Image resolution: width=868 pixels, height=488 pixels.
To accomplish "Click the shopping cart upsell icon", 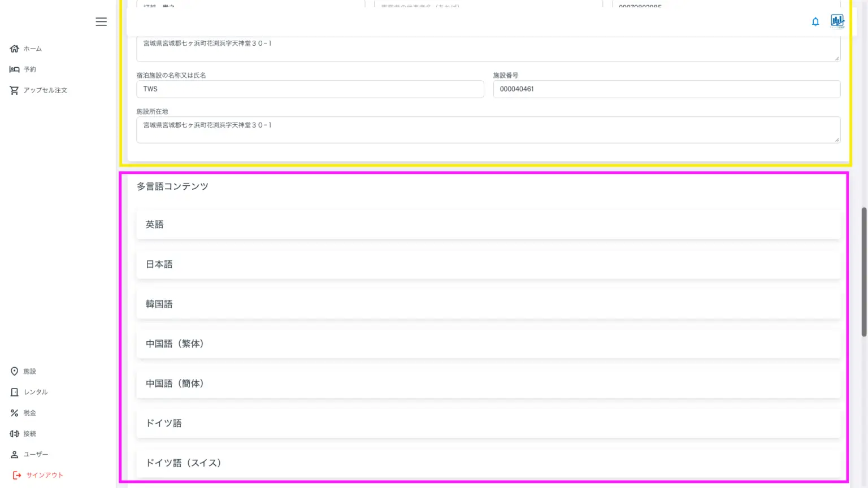I will 15,90.
